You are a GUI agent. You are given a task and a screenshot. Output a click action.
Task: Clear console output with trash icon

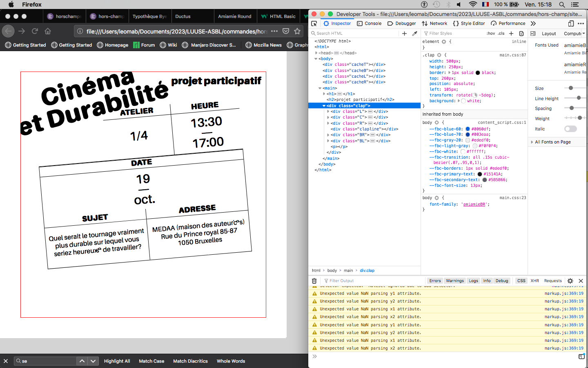tap(314, 281)
